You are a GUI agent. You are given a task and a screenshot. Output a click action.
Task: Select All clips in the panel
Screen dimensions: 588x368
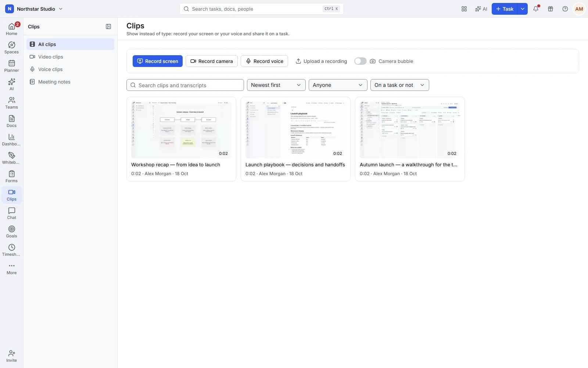tap(71, 44)
